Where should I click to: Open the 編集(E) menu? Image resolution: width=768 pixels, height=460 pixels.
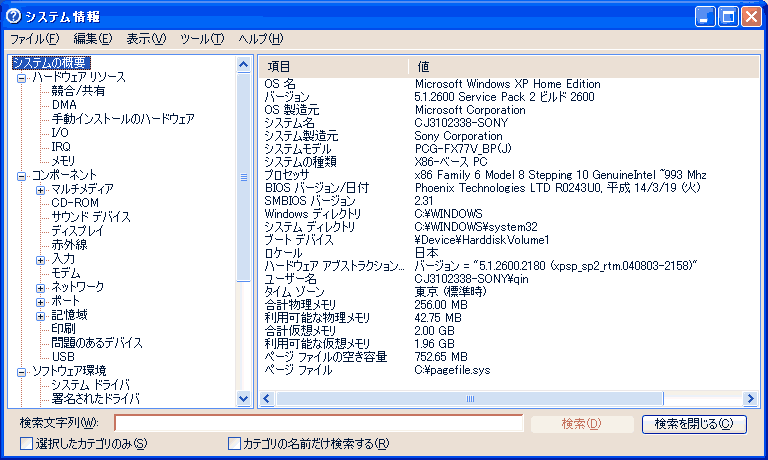pyautogui.click(x=93, y=39)
